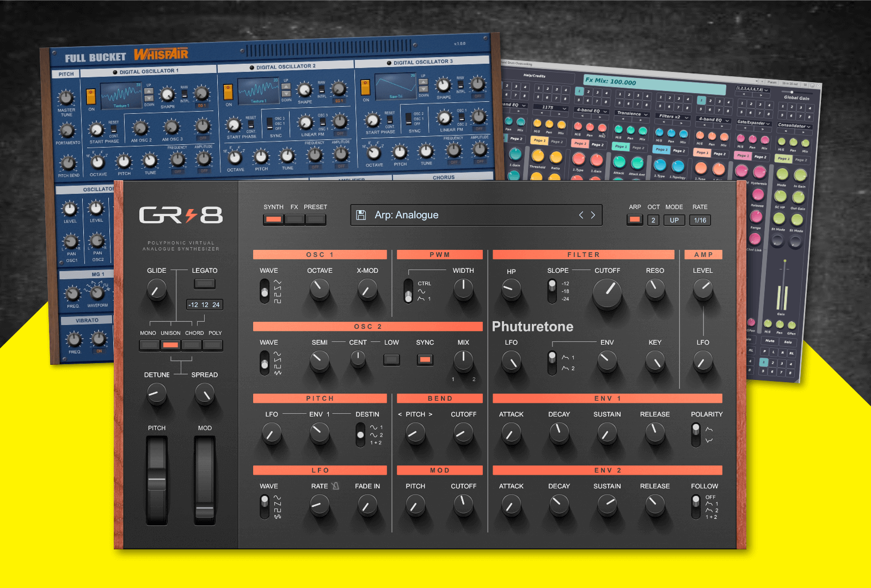Click the LFO FADE IN knob
The width and height of the screenshot is (871, 588).
pyautogui.click(x=367, y=505)
